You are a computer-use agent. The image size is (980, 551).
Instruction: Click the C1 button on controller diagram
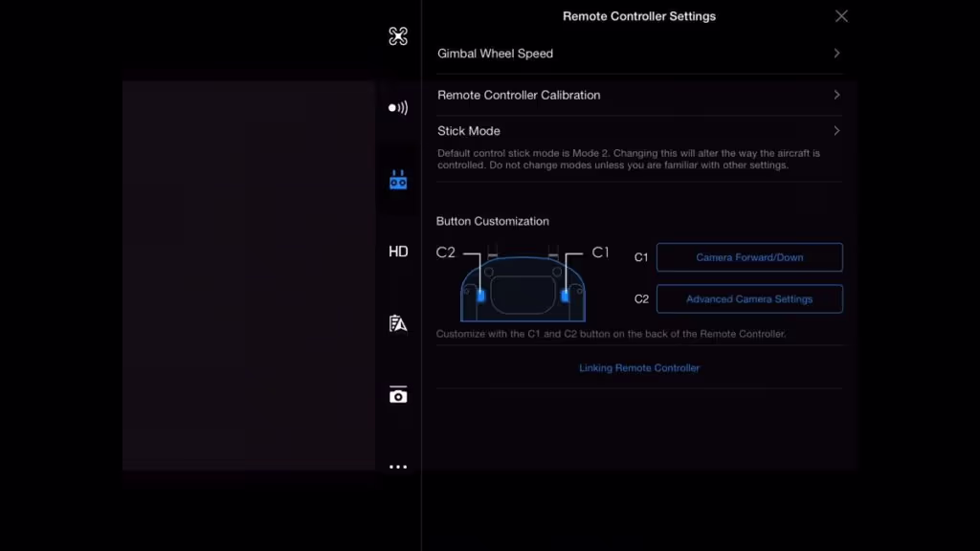(x=565, y=296)
